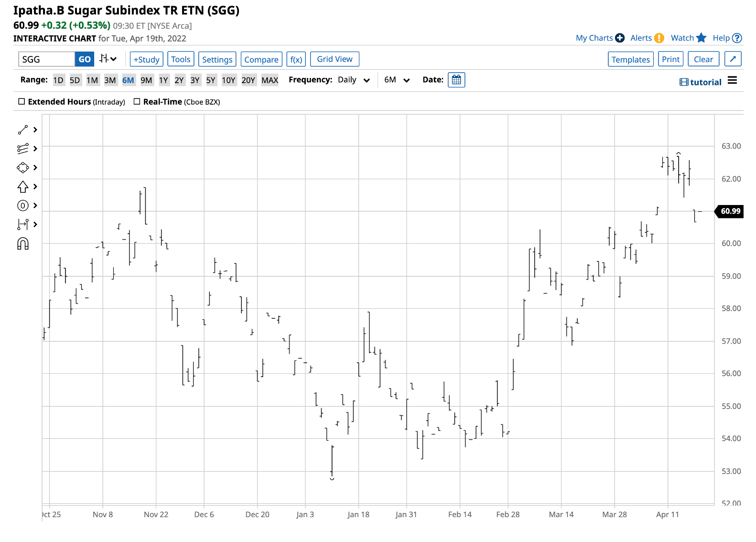756x542 pixels.
Task: Enable Real-Time Cboe BZX checkbox
Action: click(x=137, y=101)
